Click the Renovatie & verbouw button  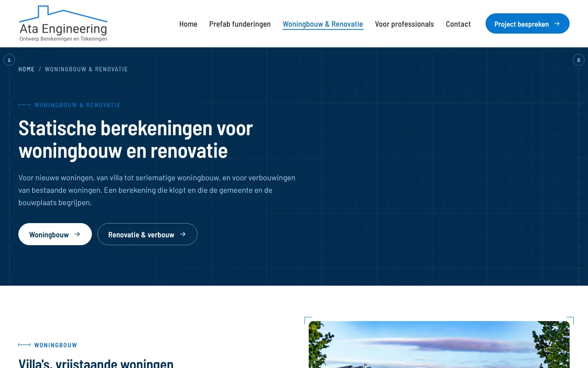(147, 234)
